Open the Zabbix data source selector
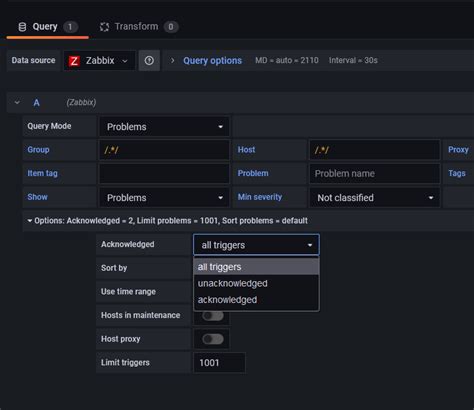 pos(99,61)
